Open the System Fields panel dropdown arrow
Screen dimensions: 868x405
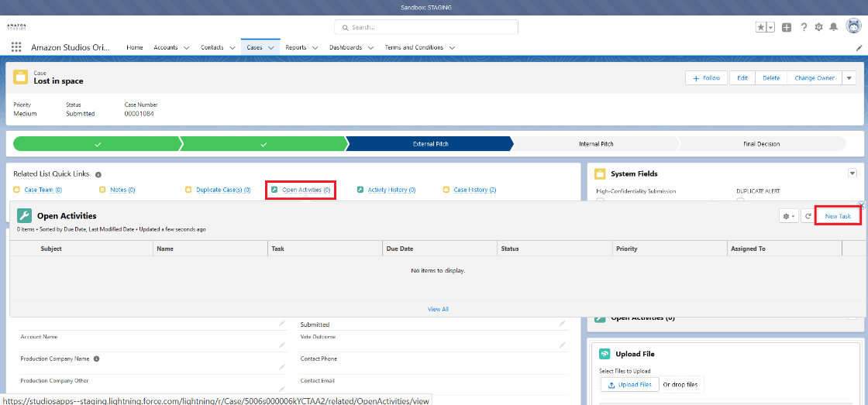852,173
